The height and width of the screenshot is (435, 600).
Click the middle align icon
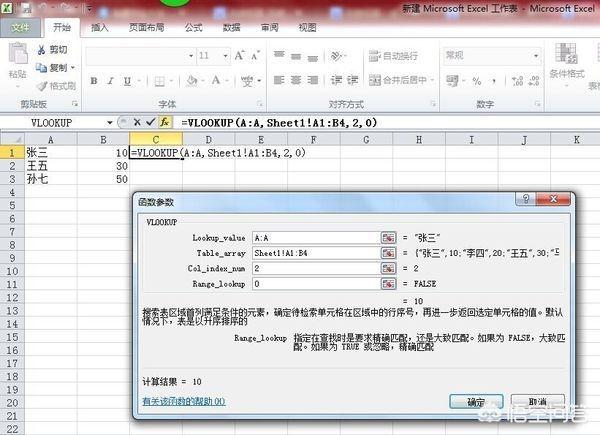click(x=296, y=56)
